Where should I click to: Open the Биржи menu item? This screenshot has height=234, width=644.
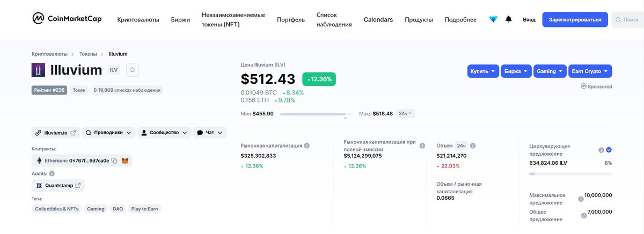tap(180, 20)
